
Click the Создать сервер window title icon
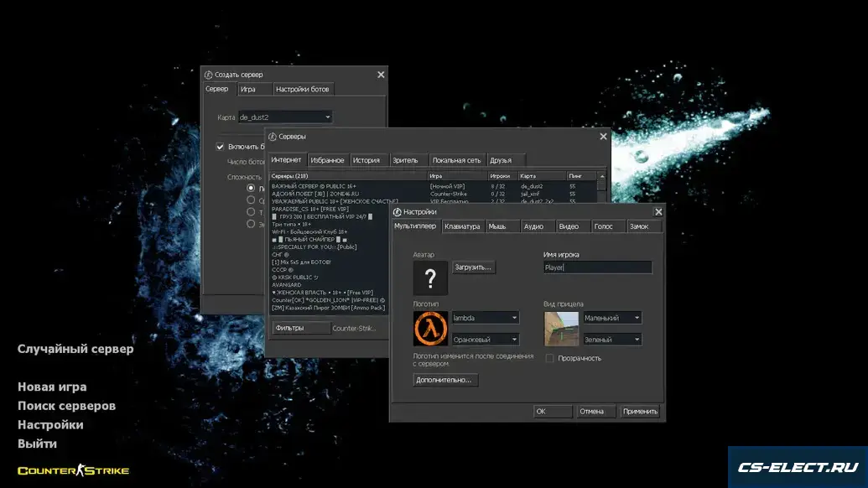pos(209,75)
